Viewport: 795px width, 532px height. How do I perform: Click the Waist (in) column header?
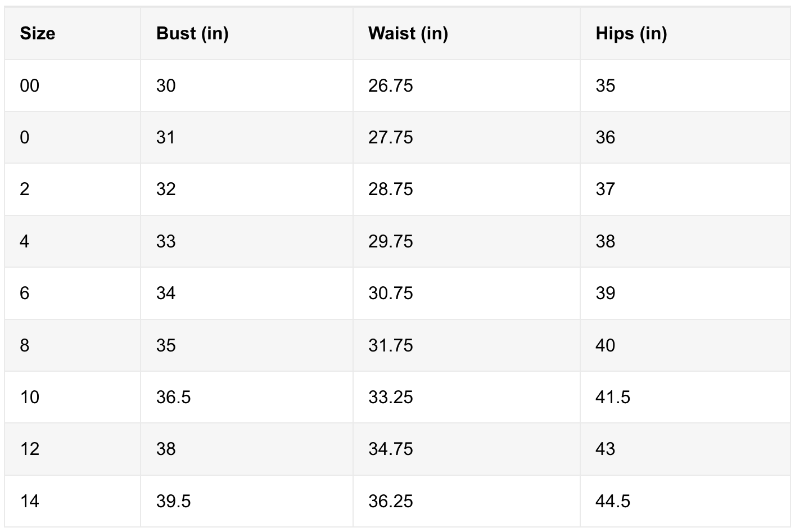coord(467,33)
